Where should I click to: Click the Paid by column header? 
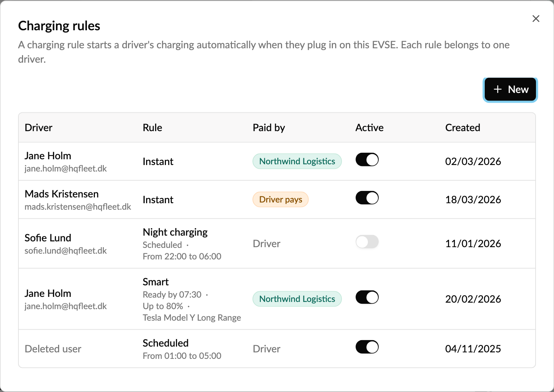click(x=269, y=128)
